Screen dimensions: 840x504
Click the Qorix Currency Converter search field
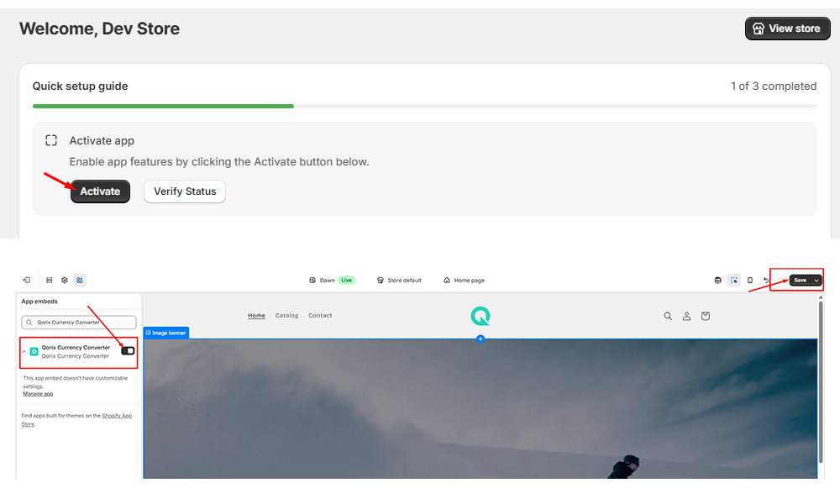78,323
